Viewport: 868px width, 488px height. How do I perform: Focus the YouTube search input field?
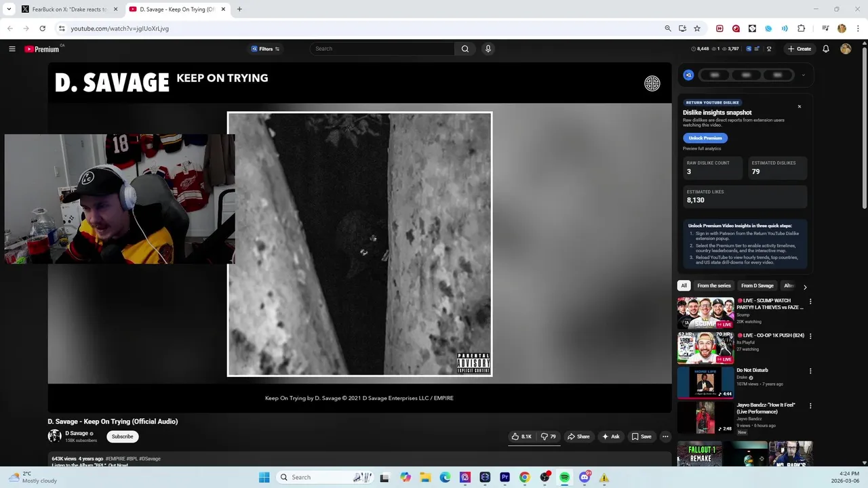(383, 49)
